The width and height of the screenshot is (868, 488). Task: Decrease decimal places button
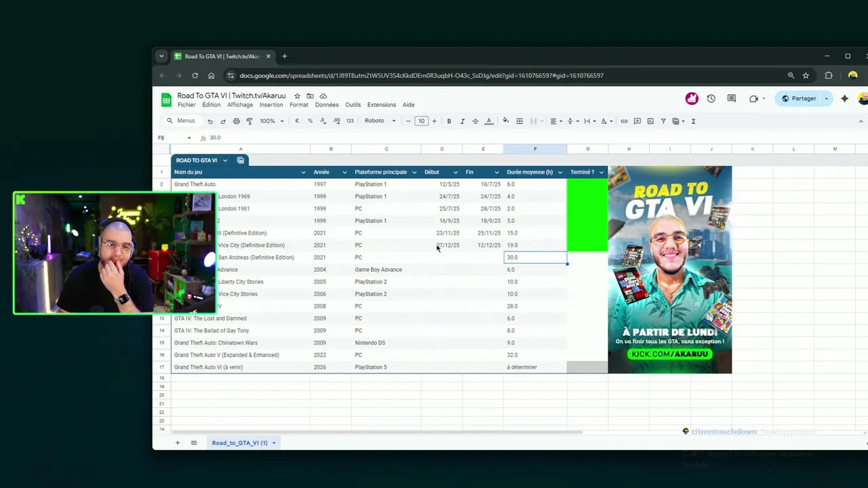(323, 121)
